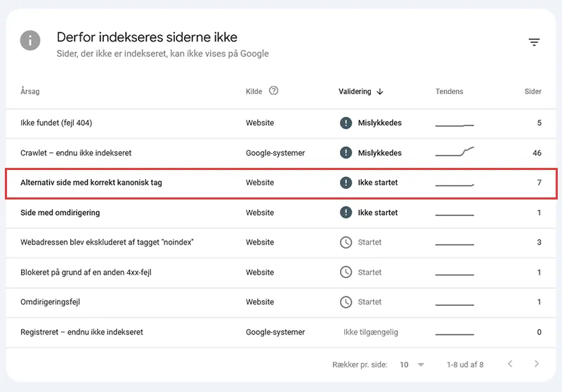562x392 pixels.
Task: Click Google-systemer in Crawlet row
Action: pos(275,153)
